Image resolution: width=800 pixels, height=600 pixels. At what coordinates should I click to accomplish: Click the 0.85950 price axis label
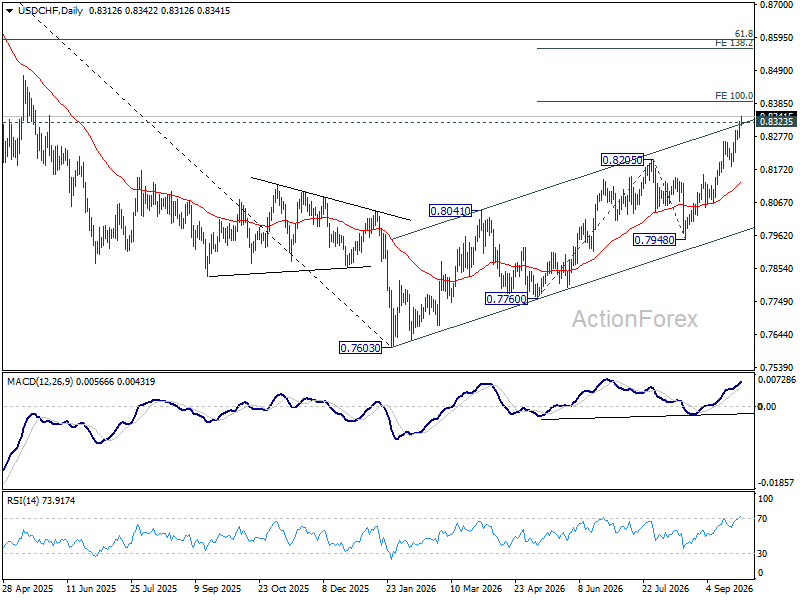(777, 38)
